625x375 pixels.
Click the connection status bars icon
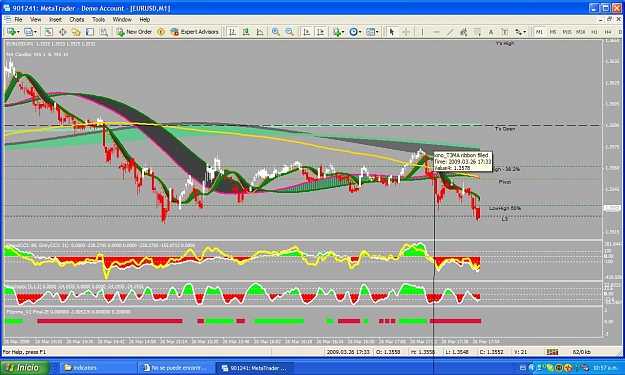[552, 352]
